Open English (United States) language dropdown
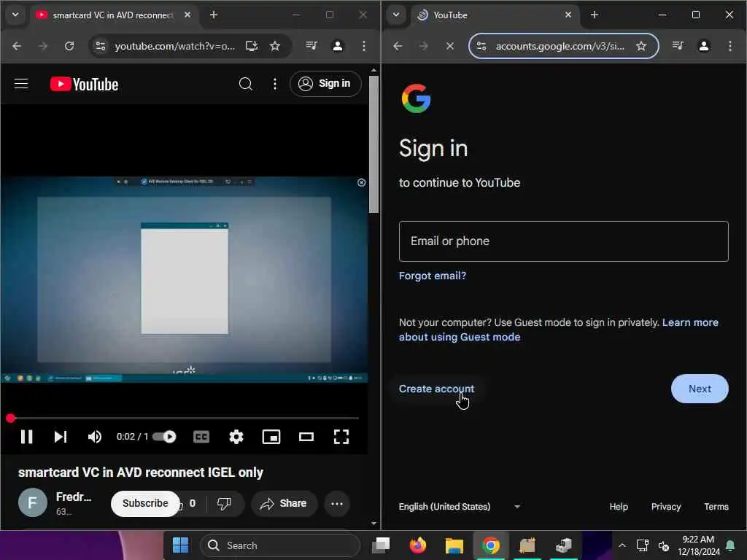747x560 pixels. coord(460,507)
